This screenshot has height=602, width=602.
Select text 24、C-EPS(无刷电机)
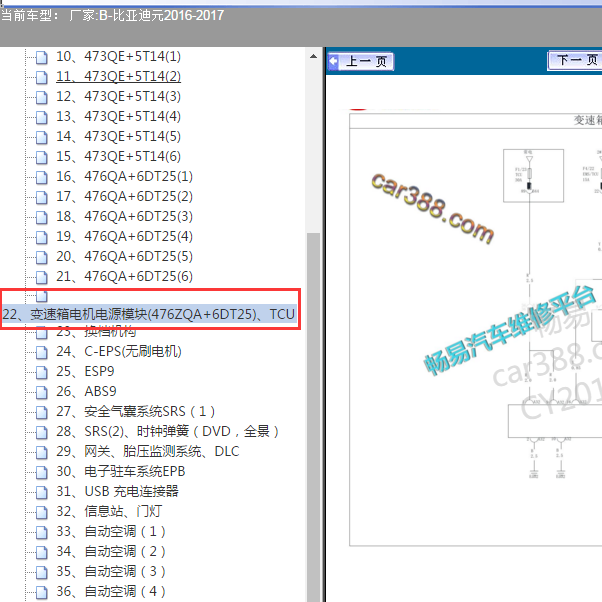pos(119,351)
